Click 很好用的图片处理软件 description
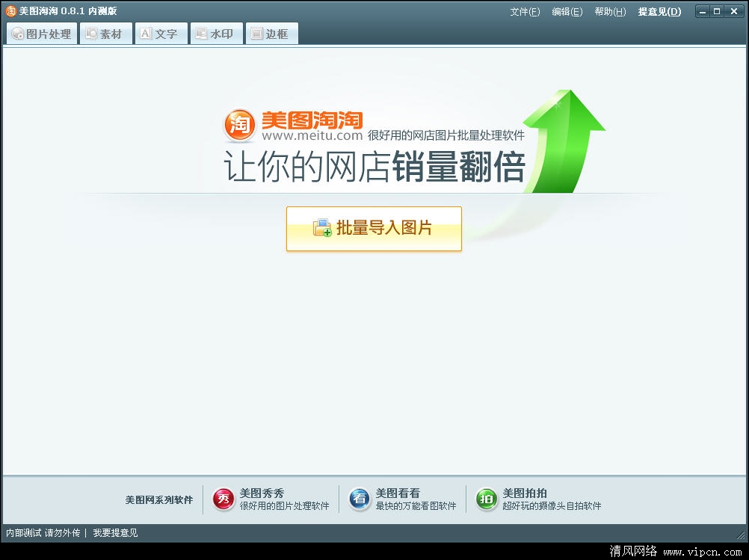The width and height of the screenshot is (749, 560). [x=284, y=505]
